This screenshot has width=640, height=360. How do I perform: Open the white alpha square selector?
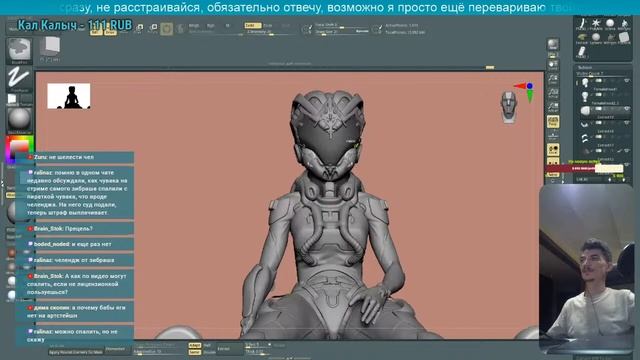coord(12,99)
